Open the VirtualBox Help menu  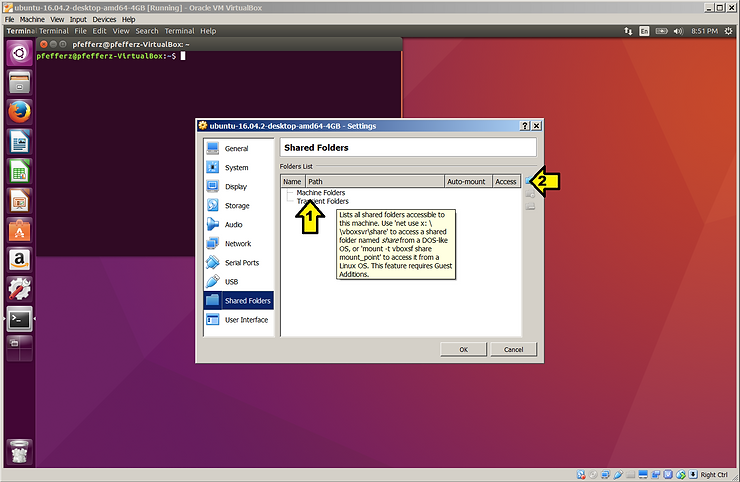pyautogui.click(x=128, y=19)
